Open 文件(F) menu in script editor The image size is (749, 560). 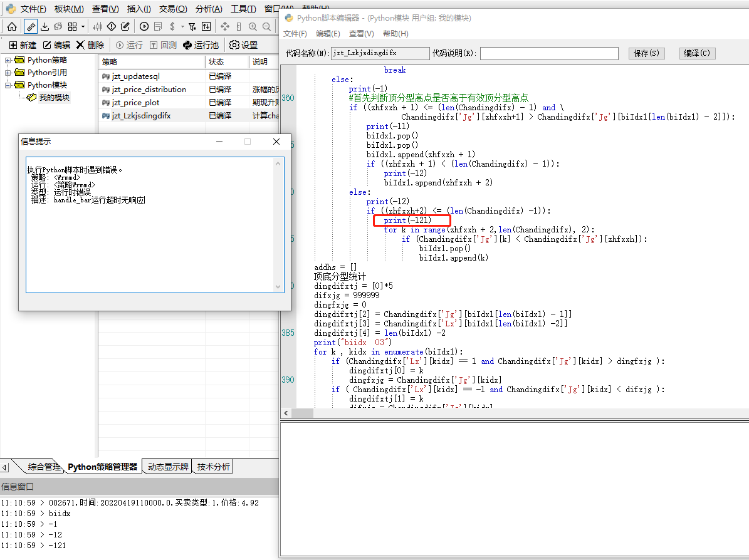(295, 34)
